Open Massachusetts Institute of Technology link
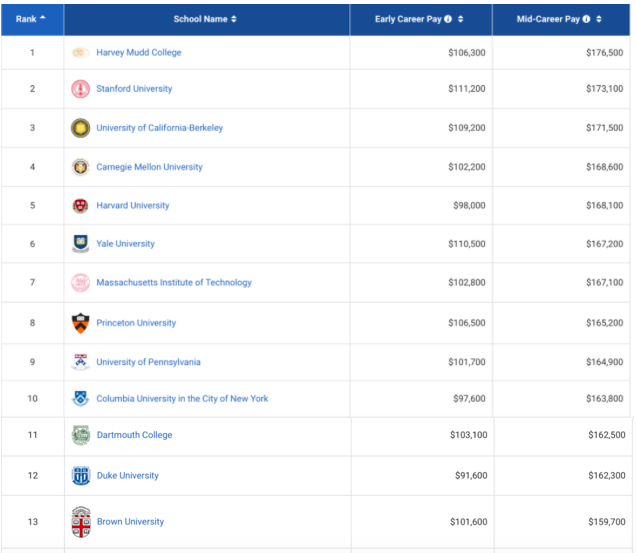 174,282
